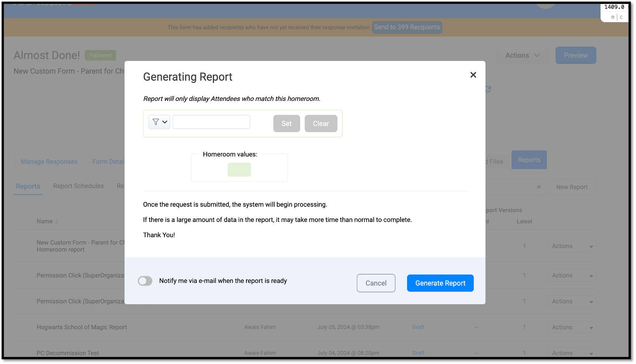Cancel the report generation
This screenshot has width=636, height=364.
[x=376, y=283]
